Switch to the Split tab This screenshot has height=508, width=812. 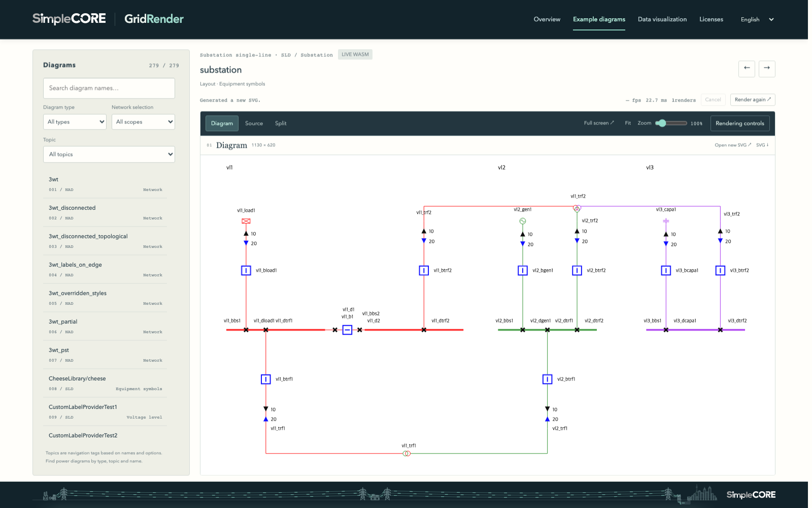281,123
